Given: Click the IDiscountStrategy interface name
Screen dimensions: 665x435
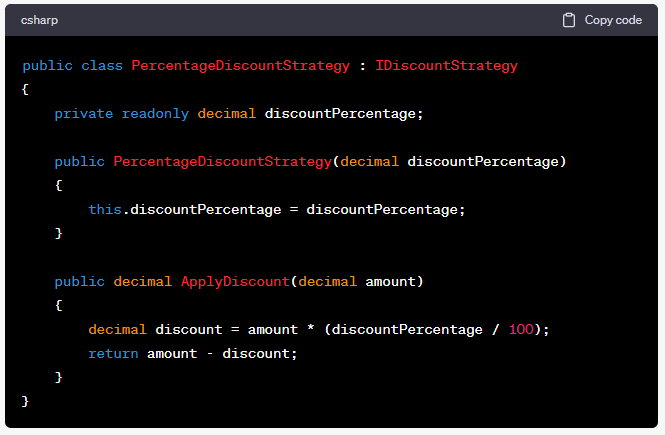Looking at the screenshot, I should click(446, 66).
